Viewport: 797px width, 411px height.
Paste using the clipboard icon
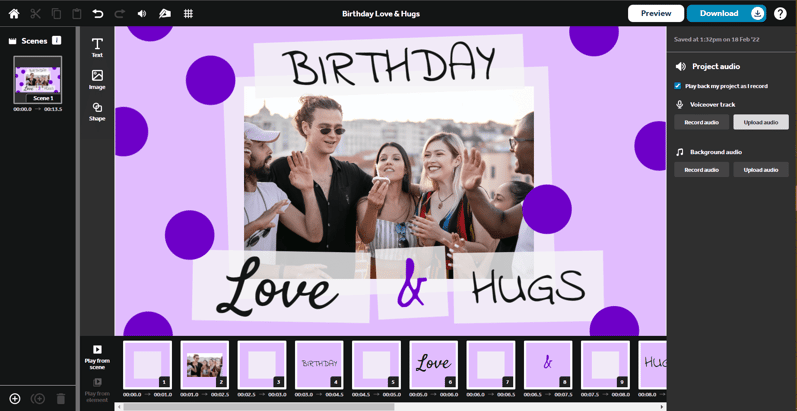tap(77, 14)
